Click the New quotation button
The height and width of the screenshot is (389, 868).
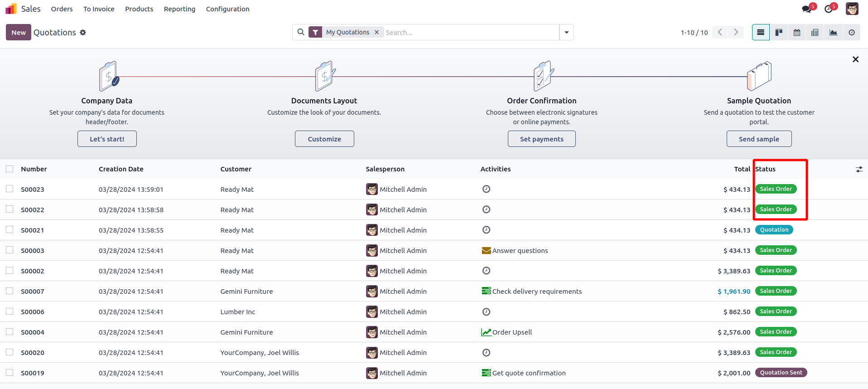point(19,33)
